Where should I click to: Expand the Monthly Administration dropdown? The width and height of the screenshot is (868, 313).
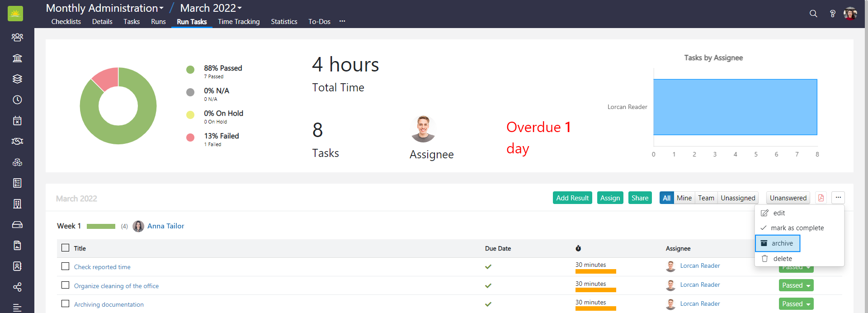[x=105, y=8]
